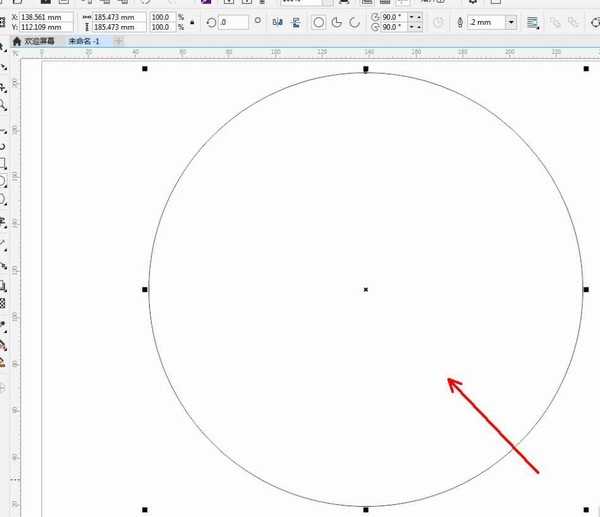Add a new document tab with plus
Screen dimensions: 600x517
(x=118, y=42)
